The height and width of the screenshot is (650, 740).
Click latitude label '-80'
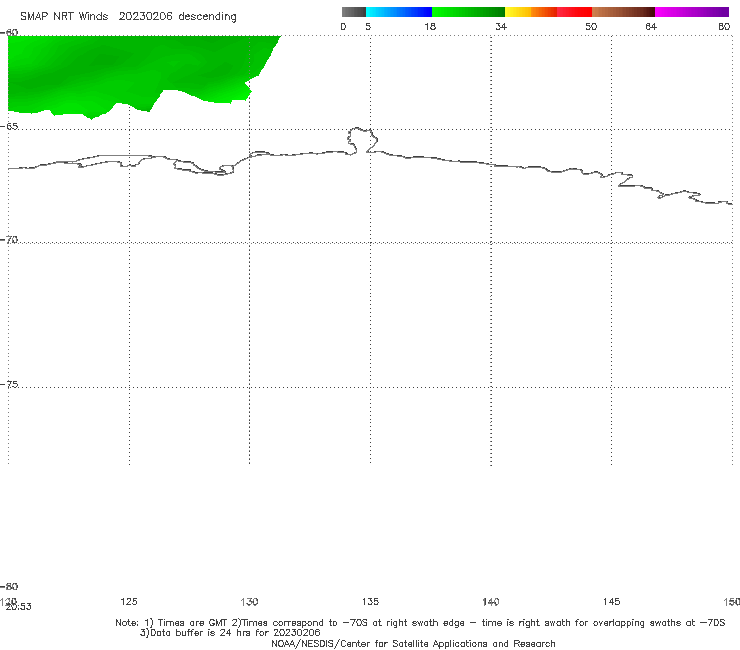point(9,586)
